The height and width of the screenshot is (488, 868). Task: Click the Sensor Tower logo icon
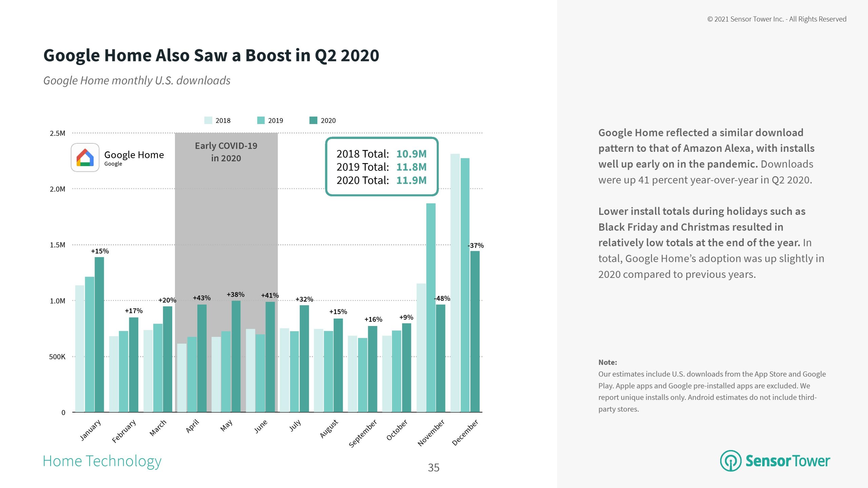pos(730,461)
